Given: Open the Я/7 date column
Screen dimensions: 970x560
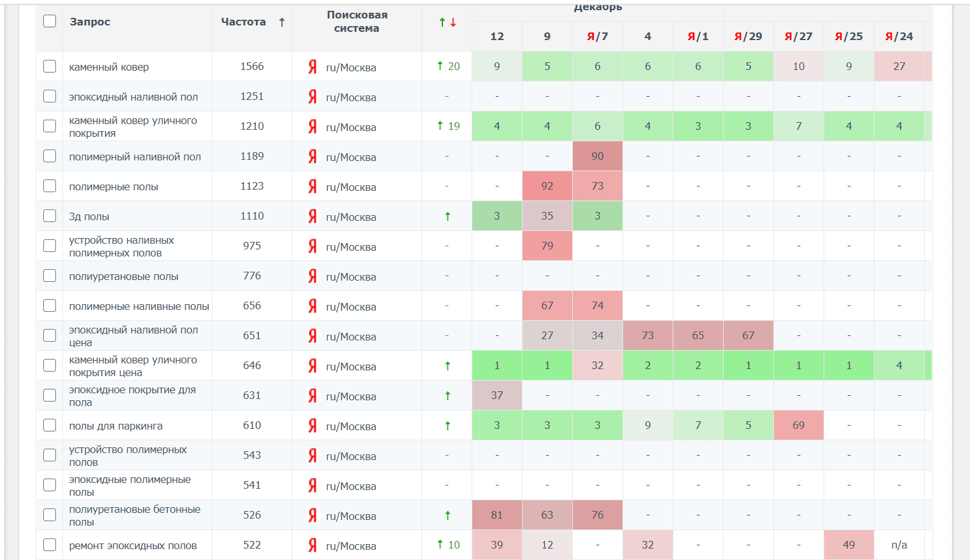Looking at the screenshot, I should [x=597, y=36].
